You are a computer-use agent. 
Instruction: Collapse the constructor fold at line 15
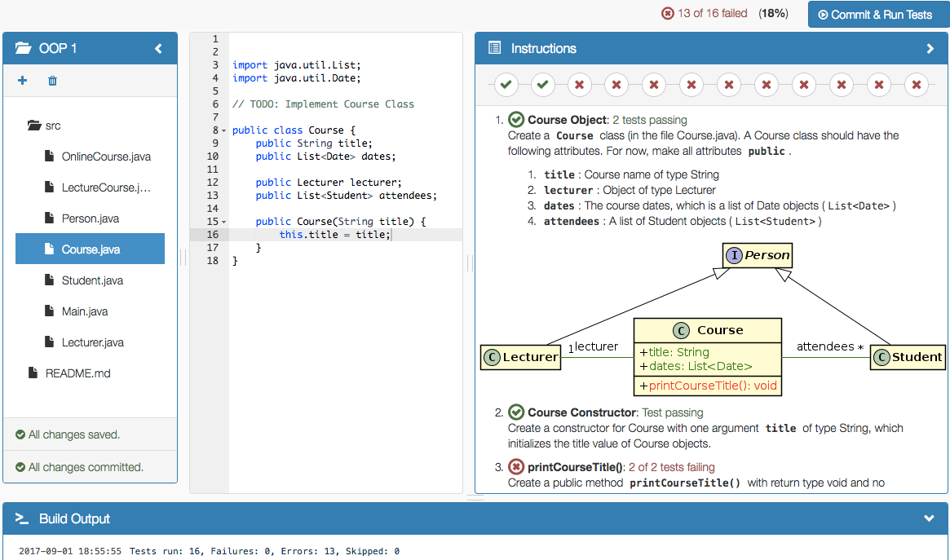coord(223,221)
